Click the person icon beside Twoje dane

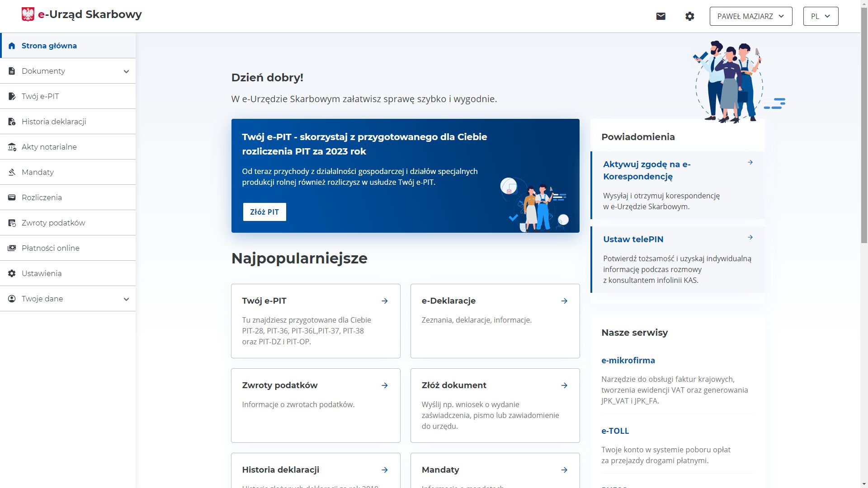(x=12, y=299)
